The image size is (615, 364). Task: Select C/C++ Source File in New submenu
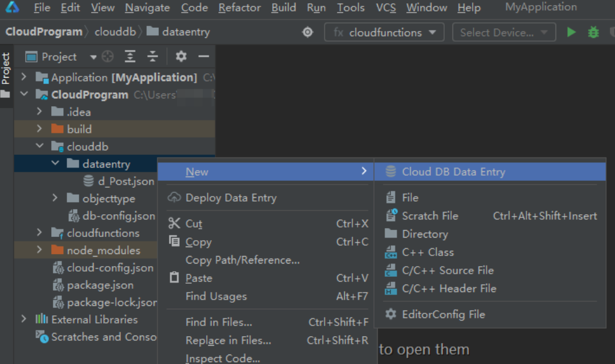tap(490, 270)
